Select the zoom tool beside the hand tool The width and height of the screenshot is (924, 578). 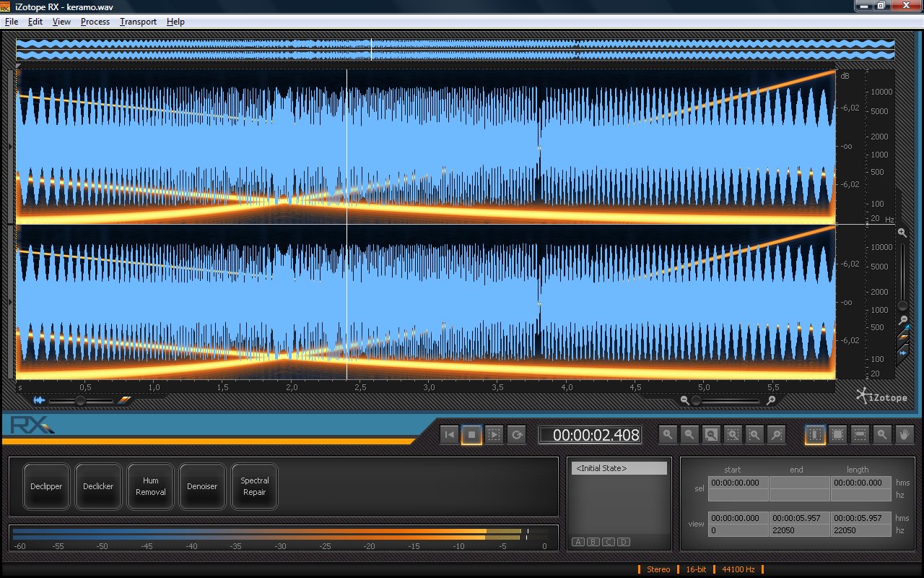pos(882,435)
